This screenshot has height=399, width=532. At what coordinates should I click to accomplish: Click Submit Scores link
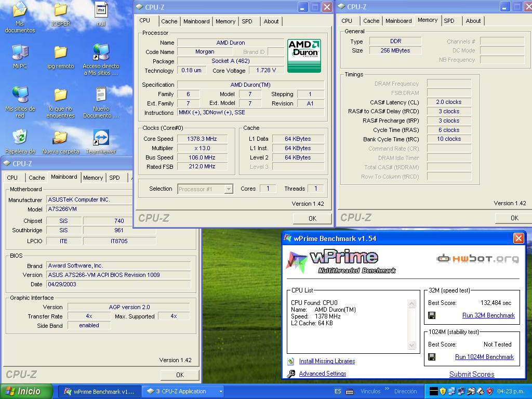472,374
